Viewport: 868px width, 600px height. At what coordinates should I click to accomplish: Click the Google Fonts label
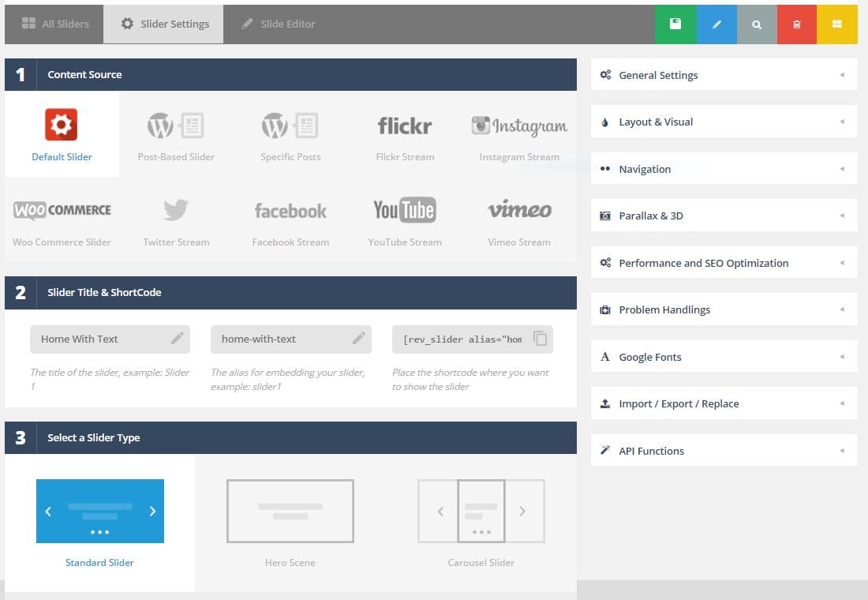(650, 357)
